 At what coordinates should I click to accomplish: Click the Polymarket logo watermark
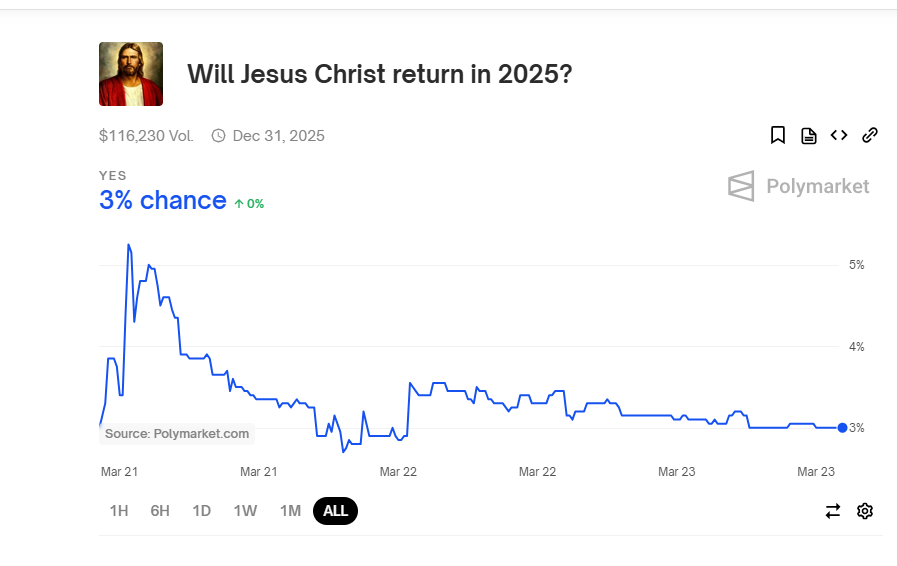(x=798, y=186)
